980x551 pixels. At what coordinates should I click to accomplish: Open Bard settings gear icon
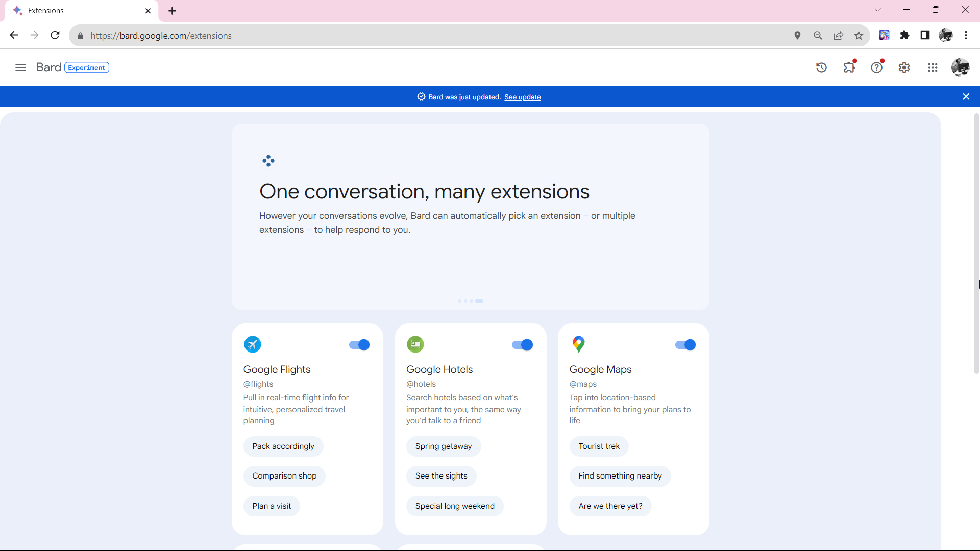click(904, 67)
